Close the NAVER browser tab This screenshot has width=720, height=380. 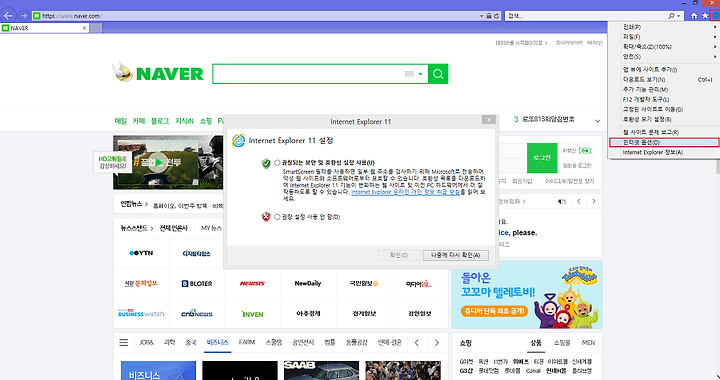click(x=84, y=28)
